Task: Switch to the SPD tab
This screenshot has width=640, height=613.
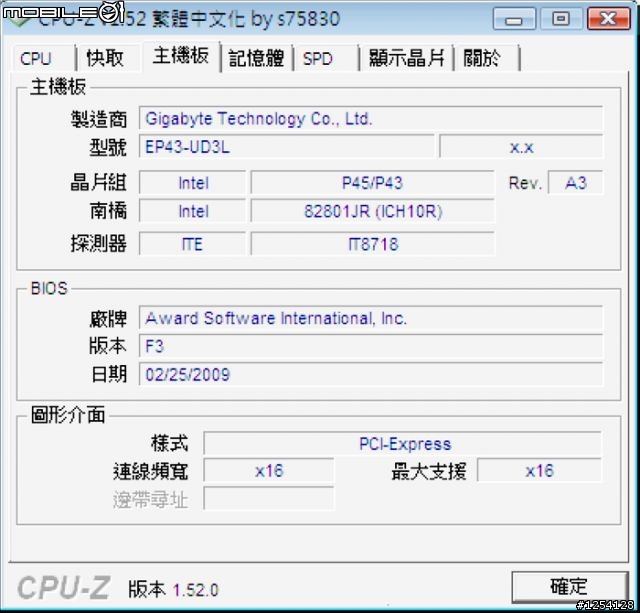Action: click(x=327, y=58)
